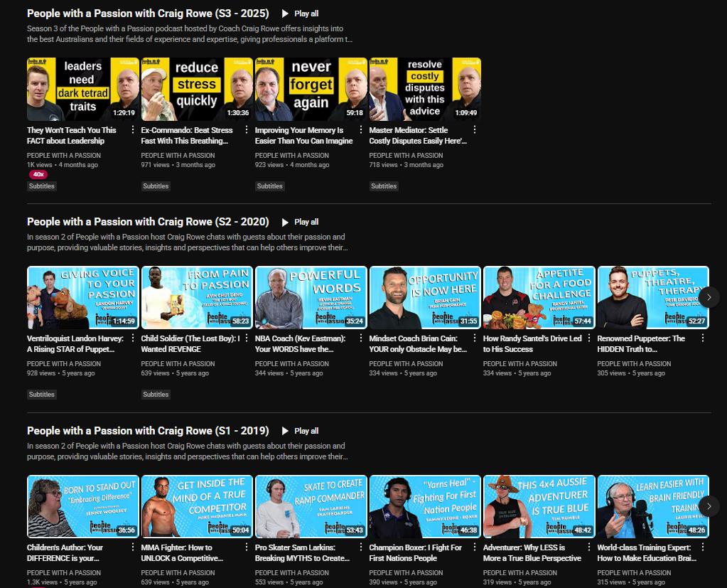The width and height of the screenshot is (727, 588).
Task: Click the Subtitles badge under the Ex-Commando video
Action: 155,186
